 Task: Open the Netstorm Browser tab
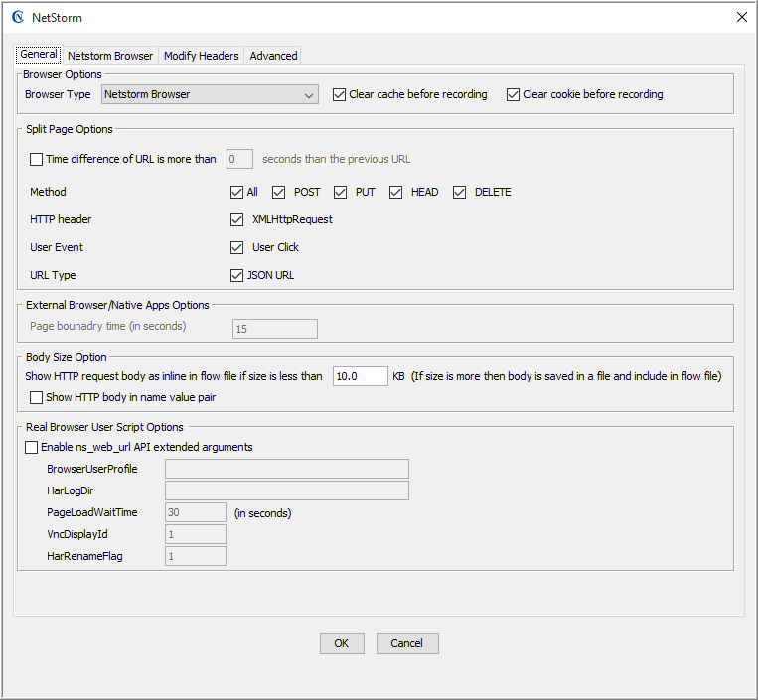110,56
